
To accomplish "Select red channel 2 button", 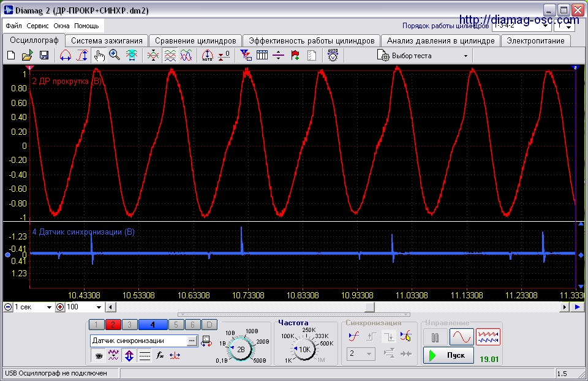I will click(x=113, y=325).
